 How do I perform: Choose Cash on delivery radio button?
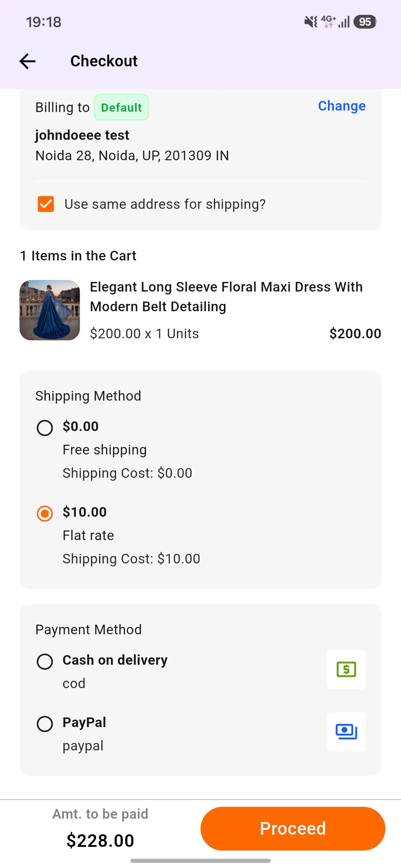[x=45, y=662]
